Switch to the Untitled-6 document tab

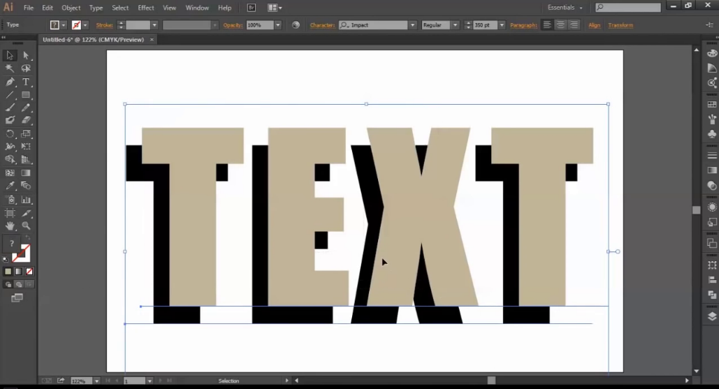(x=94, y=40)
